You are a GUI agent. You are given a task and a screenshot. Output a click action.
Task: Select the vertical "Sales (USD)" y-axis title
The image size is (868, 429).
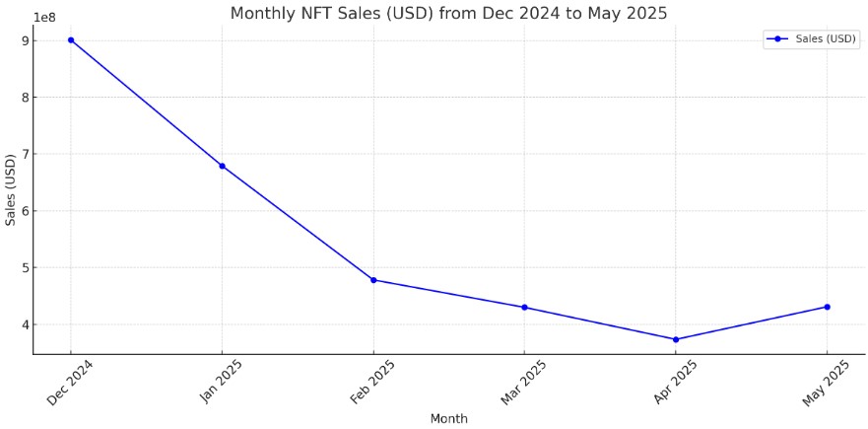[11, 189]
